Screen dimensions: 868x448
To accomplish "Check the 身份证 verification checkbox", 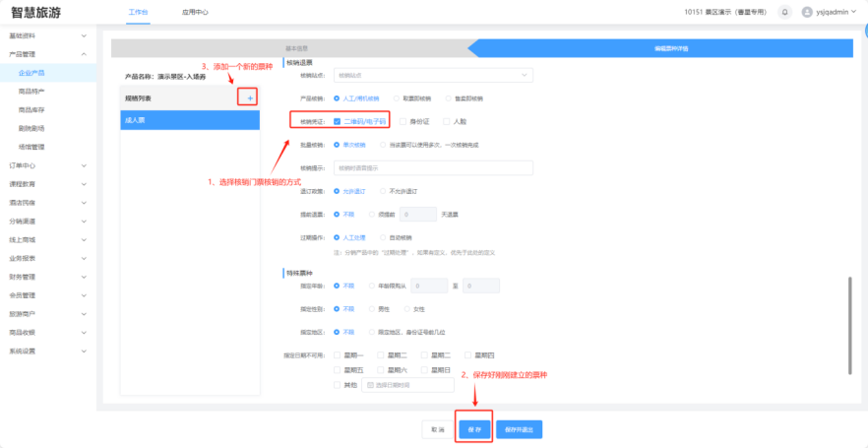I will click(x=403, y=121).
